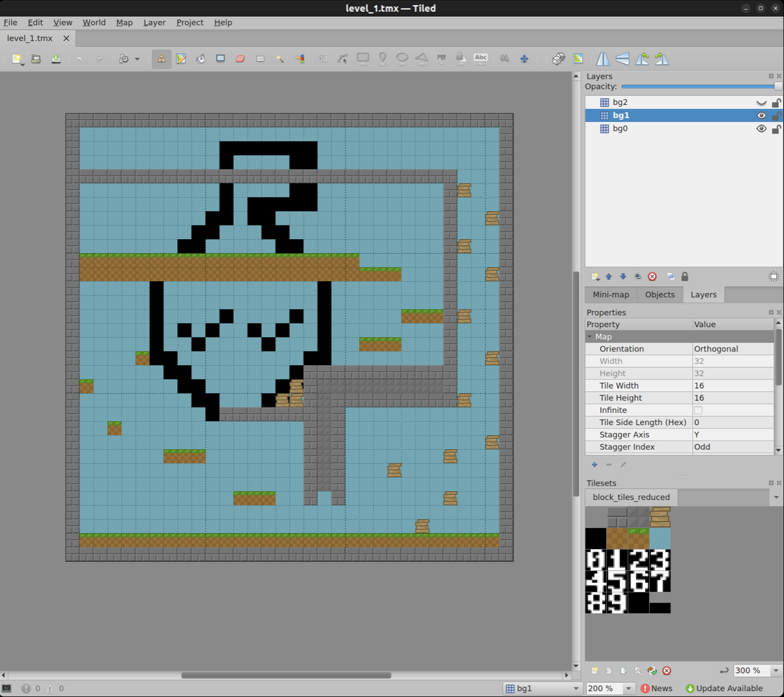This screenshot has width=784, height=697.
Task: Raise the selected layer with up arrow
Action: pyautogui.click(x=609, y=276)
